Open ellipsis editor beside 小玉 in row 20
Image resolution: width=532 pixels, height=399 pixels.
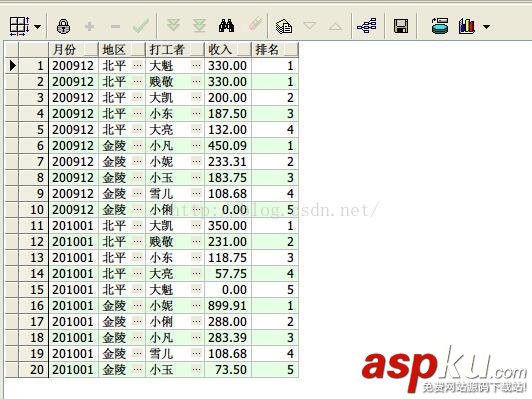196,369
